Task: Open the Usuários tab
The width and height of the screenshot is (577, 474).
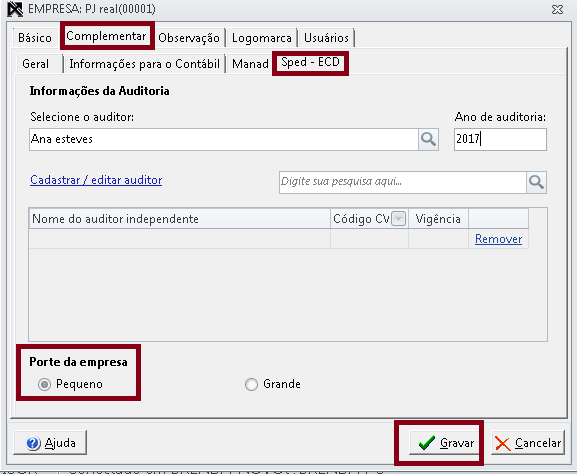Action: pos(326,38)
